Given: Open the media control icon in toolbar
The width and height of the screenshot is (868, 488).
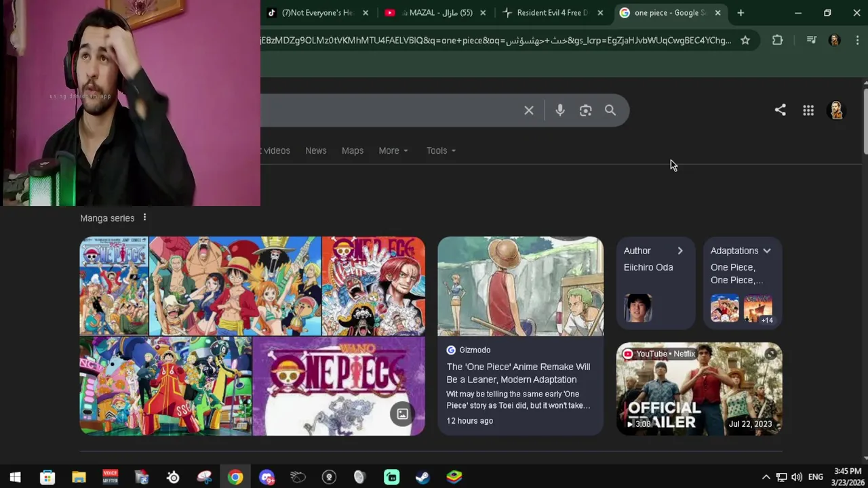Looking at the screenshot, I should pyautogui.click(x=811, y=40).
